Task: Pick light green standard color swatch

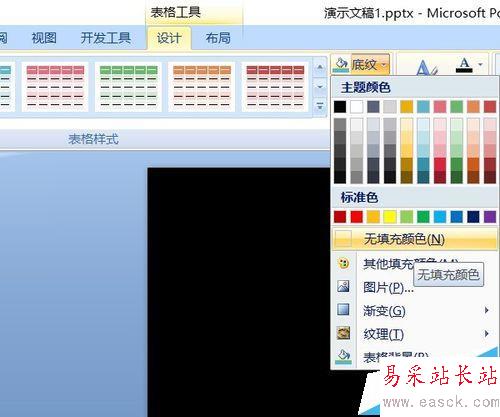Action: pyautogui.click(x=407, y=217)
